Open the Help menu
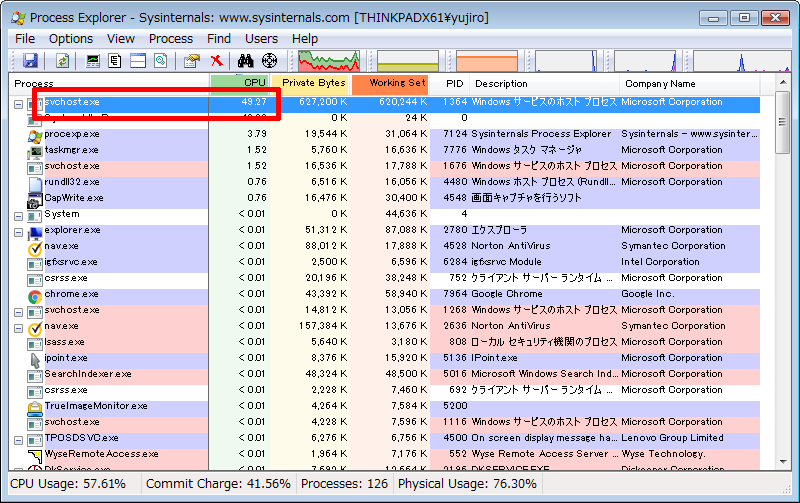 pos(305,39)
